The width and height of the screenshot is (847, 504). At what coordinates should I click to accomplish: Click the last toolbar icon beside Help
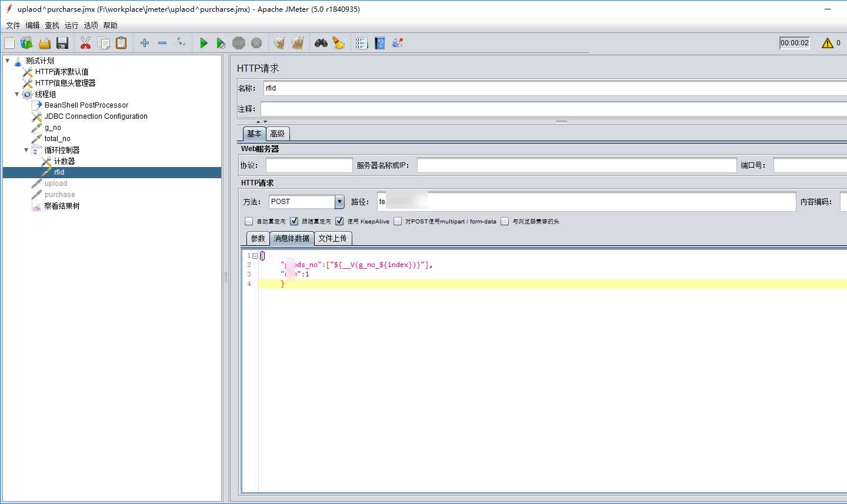pos(398,43)
